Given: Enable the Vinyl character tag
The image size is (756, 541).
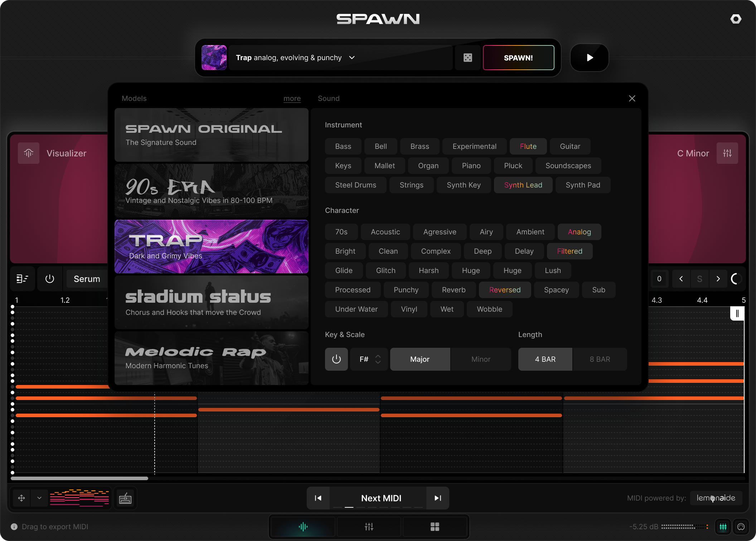Looking at the screenshot, I should coord(409,309).
